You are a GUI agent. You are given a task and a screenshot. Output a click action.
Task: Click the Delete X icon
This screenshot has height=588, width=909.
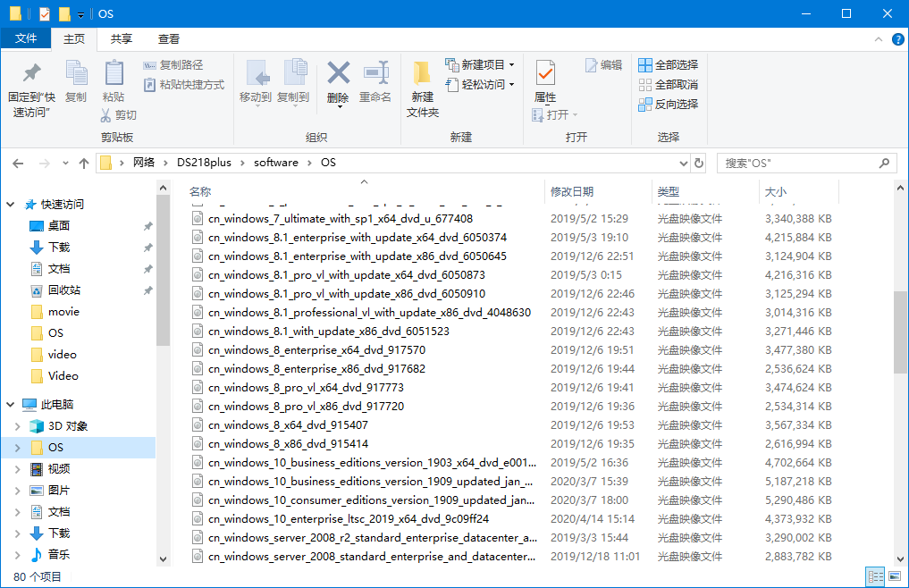click(339, 73)
